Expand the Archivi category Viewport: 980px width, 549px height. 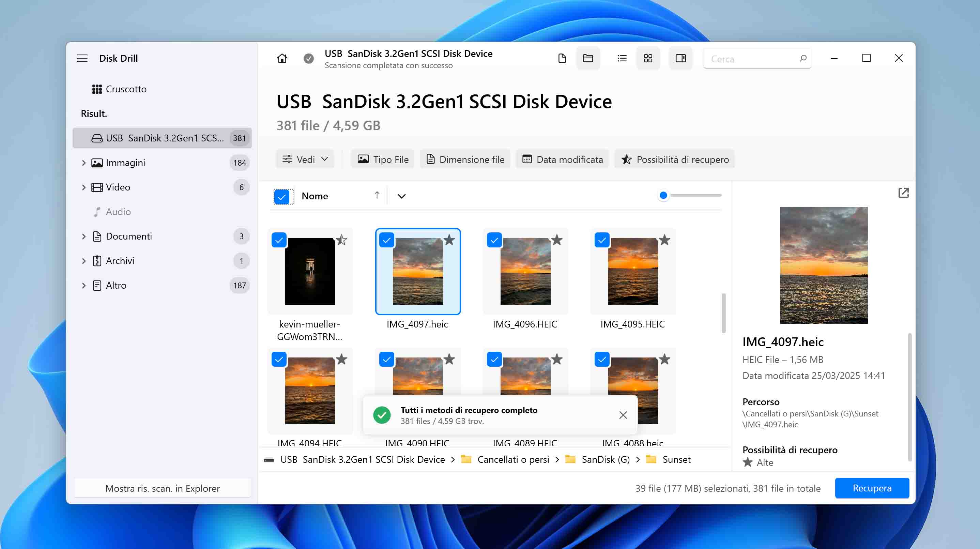pos(84,261)
